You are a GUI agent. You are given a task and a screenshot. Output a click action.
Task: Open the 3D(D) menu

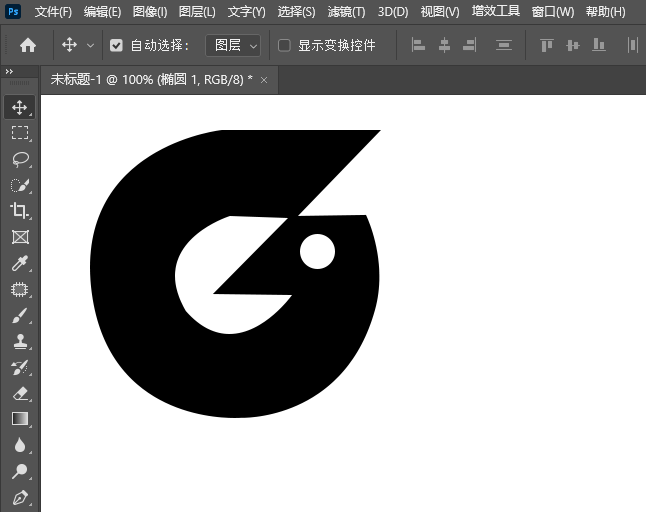393,12
